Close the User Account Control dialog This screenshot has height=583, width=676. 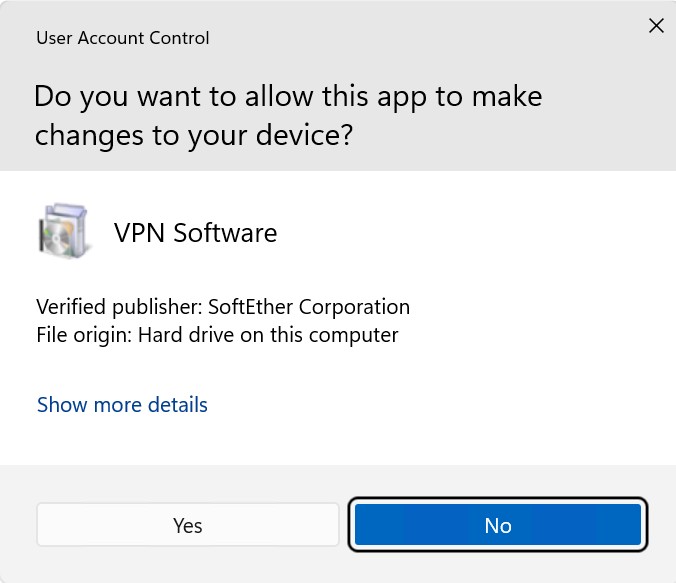point(656,26)
